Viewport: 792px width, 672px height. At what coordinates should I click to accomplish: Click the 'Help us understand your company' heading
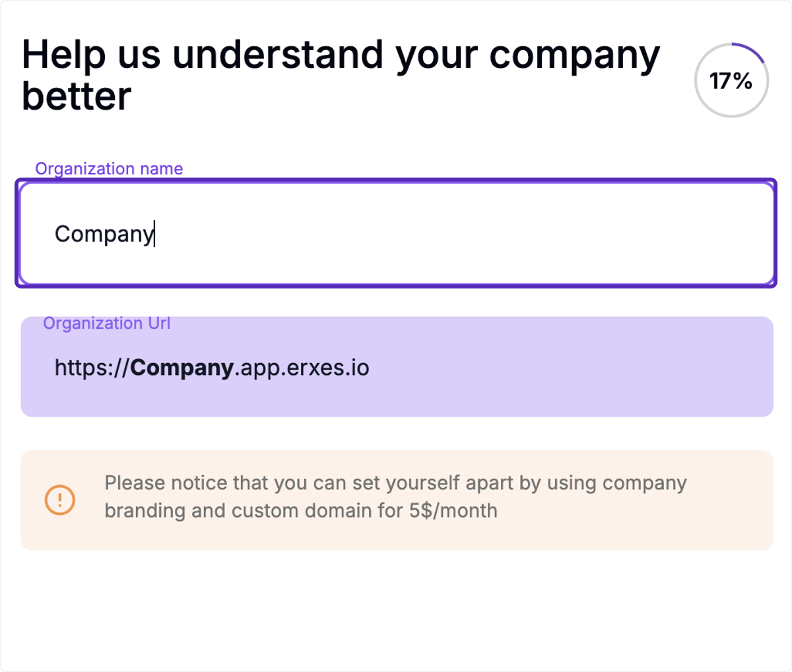click(341, 55)
